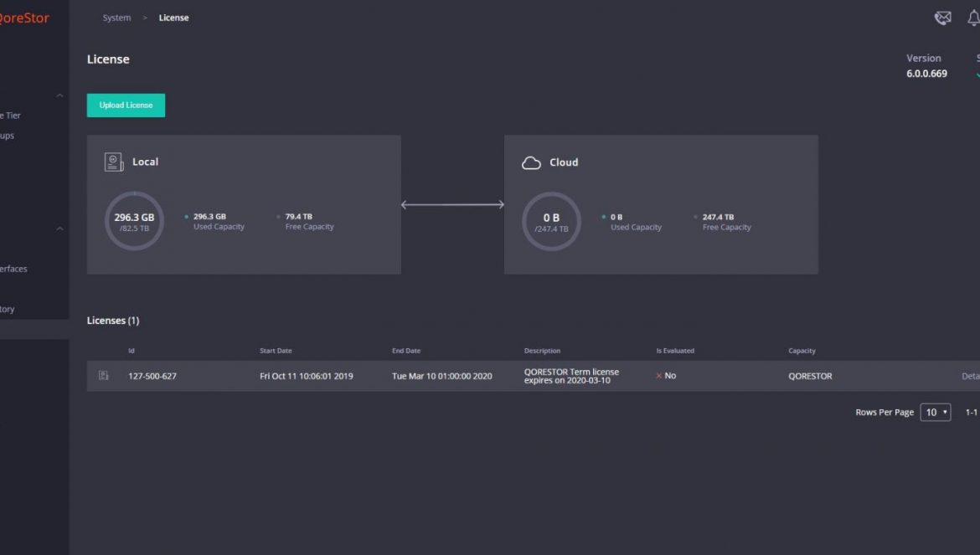The height and width of the screenshot is (555, 980).
Task: Click the 1-1 pagination range text
Action: (972, 412)
